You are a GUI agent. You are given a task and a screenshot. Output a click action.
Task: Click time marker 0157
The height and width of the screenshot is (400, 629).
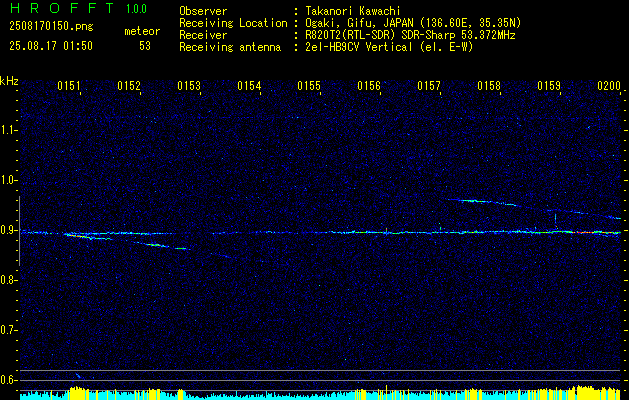click(x=429, y=86)
